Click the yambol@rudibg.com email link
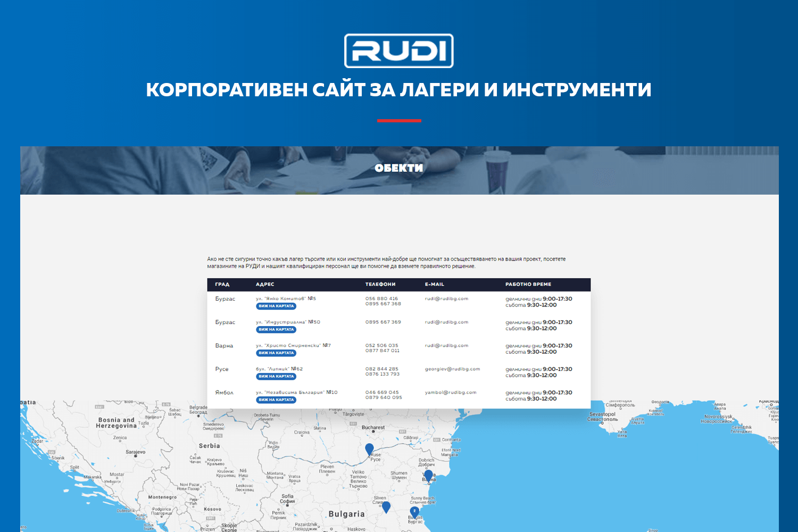This screenshot has width=798, height=532. (x=451, y=392)
